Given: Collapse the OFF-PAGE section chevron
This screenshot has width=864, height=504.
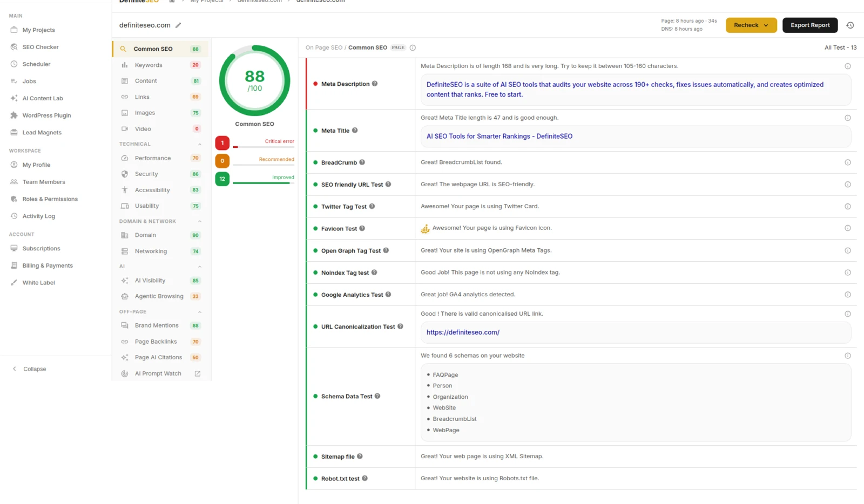Looking at the screenshot, I should tap(200, 312).
